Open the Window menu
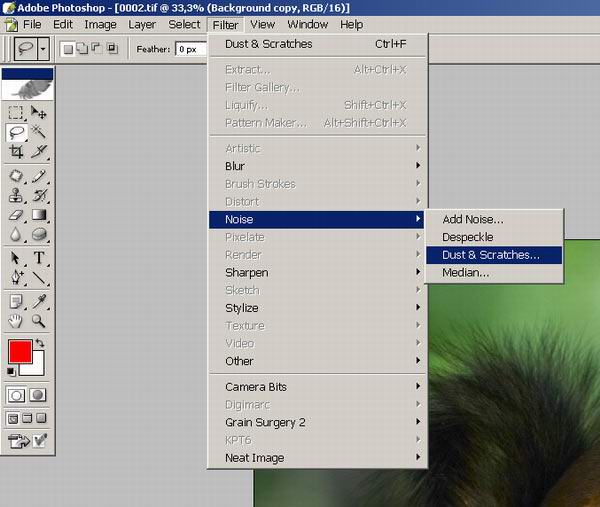 (x=308, y=24)
